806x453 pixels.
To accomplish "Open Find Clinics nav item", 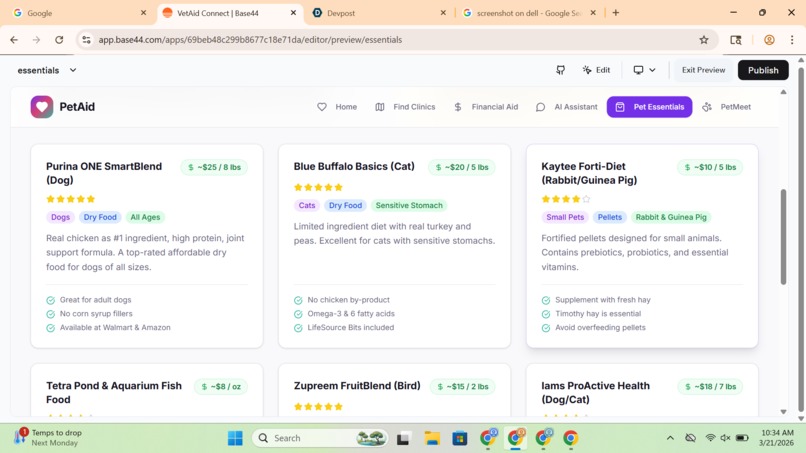I will coord(406,107).
